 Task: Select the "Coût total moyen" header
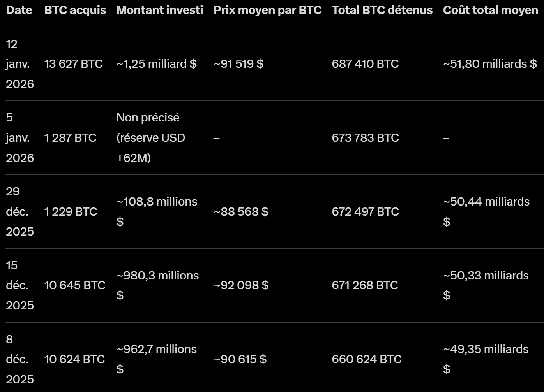[x=491, y=10]
